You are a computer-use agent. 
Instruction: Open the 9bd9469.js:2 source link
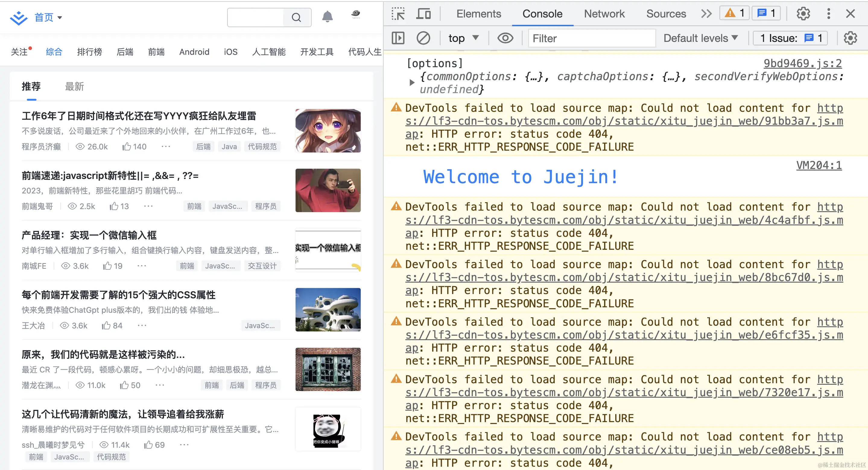802,63
